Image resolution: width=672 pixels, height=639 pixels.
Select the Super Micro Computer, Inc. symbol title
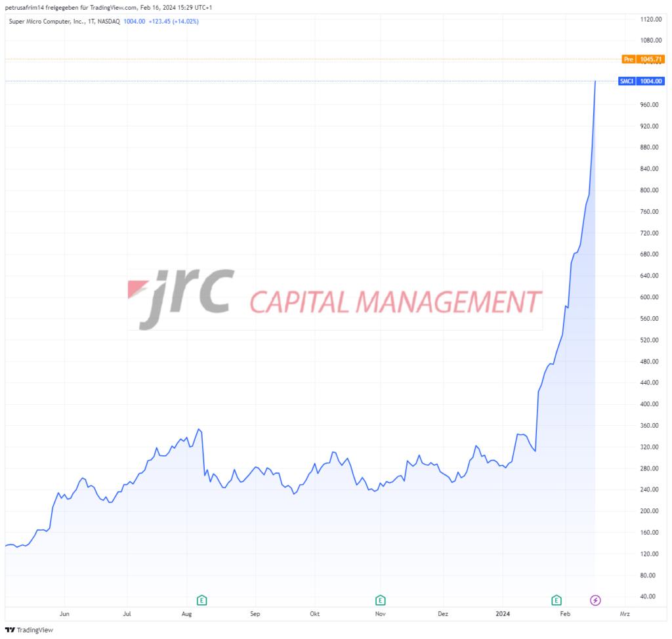pos(47,22)
